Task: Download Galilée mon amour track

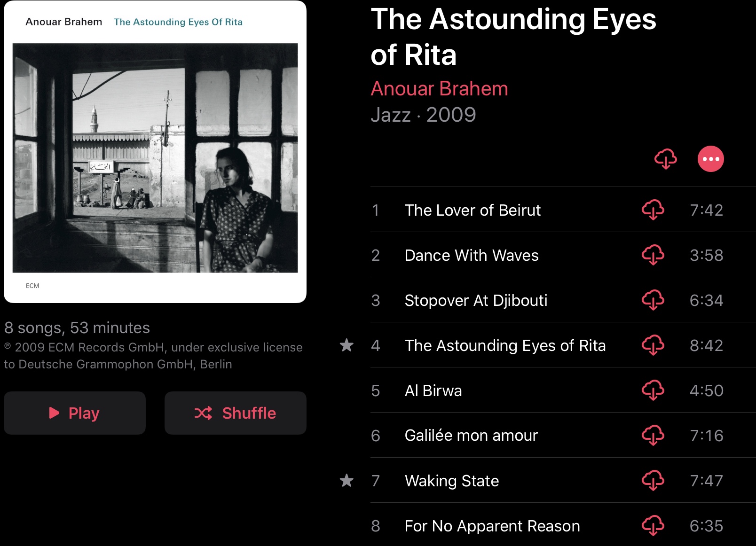Action: pyautogui.click(x=653, y=435)
